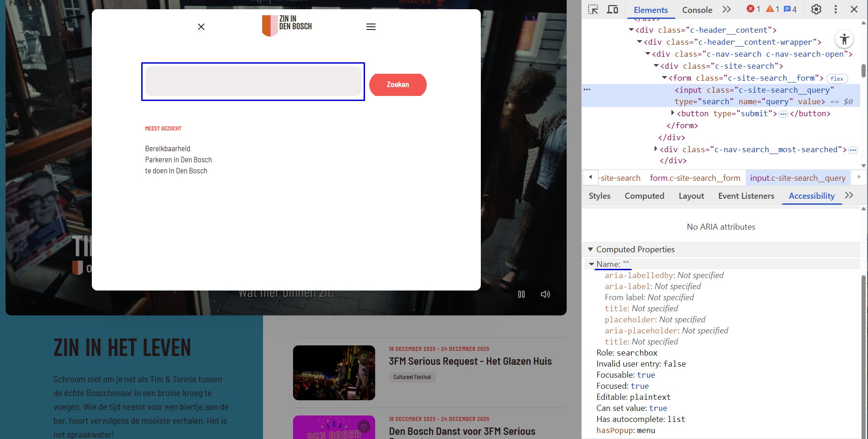Collapse the Computed Properties section

pos(590,249)
